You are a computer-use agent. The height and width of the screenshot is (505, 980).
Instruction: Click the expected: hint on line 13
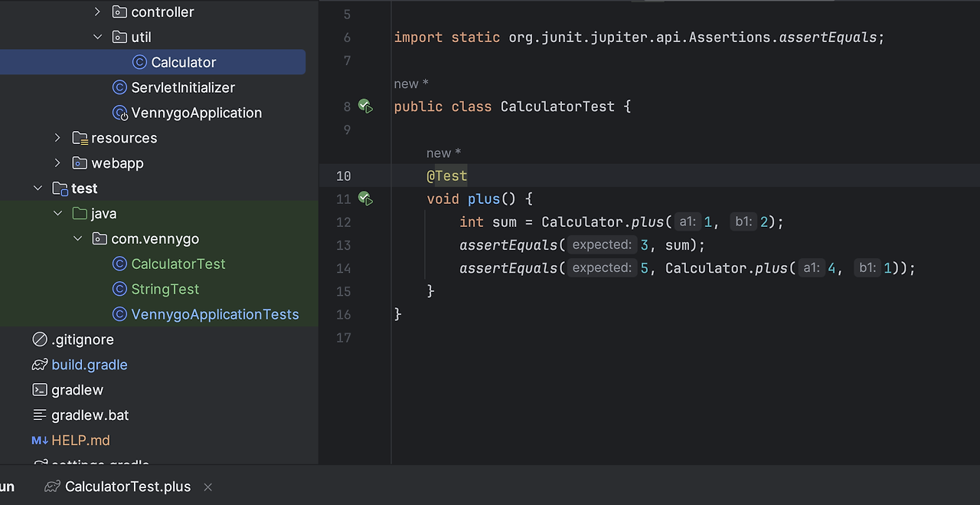point(603,245)
